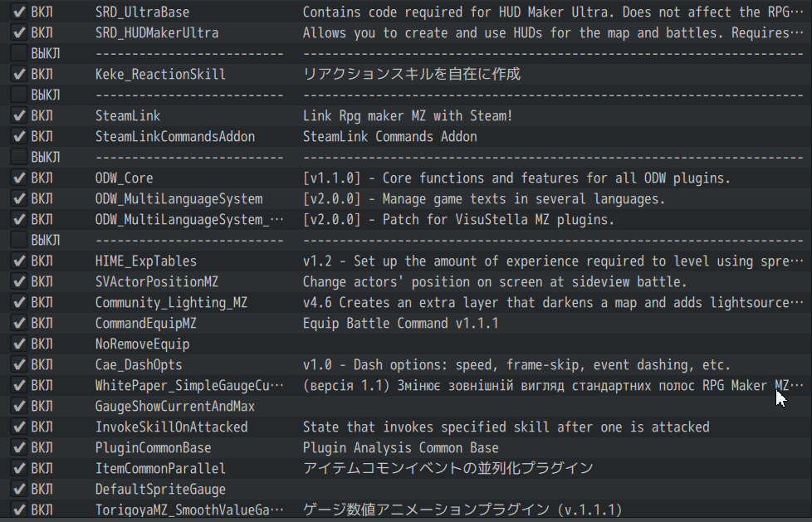Click the (версія 1.1) Змінює зовнішній вигляд description
The width and height of the screenshot is (812, 522).
pyautogui.click(x=553, y=385)
